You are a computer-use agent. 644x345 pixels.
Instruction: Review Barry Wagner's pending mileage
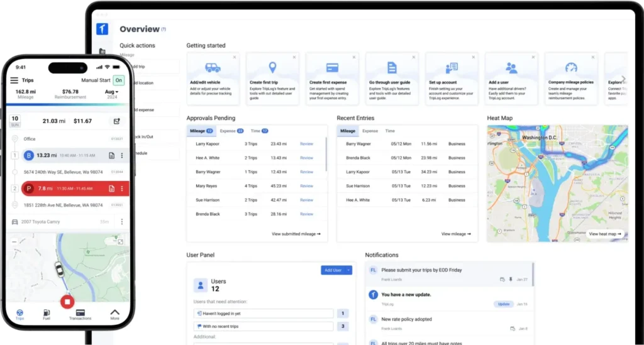pos(306,172)
